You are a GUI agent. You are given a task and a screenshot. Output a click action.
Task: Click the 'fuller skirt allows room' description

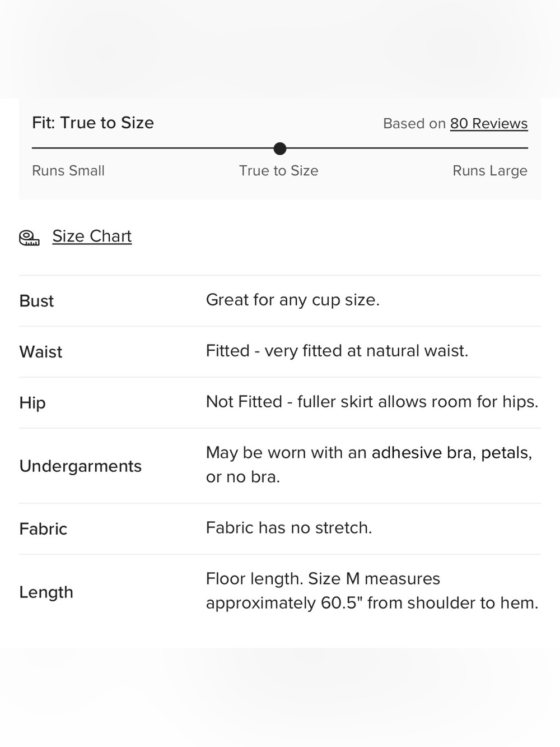[372, 402]
